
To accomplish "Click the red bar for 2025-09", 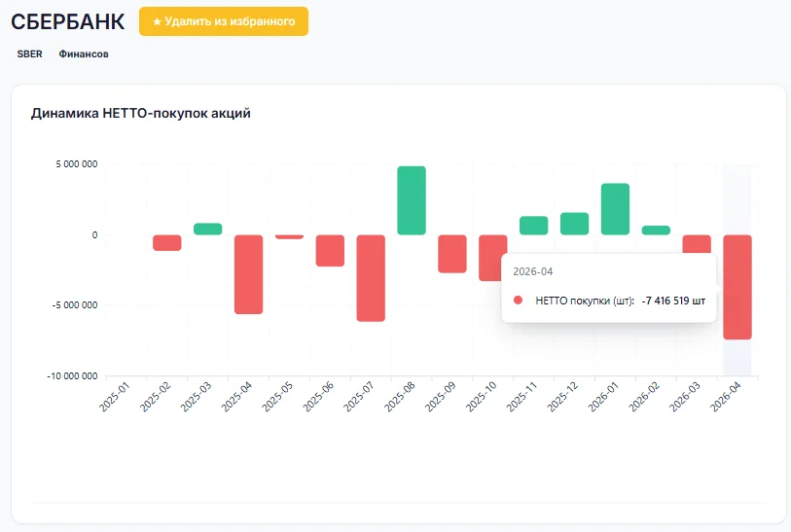I will tap(452, 254).
